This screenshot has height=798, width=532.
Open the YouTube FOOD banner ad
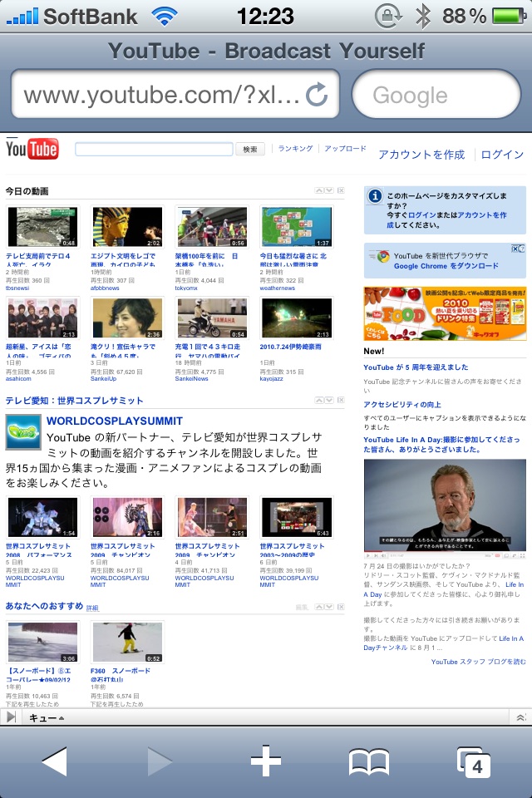click(x=445, y=313)
